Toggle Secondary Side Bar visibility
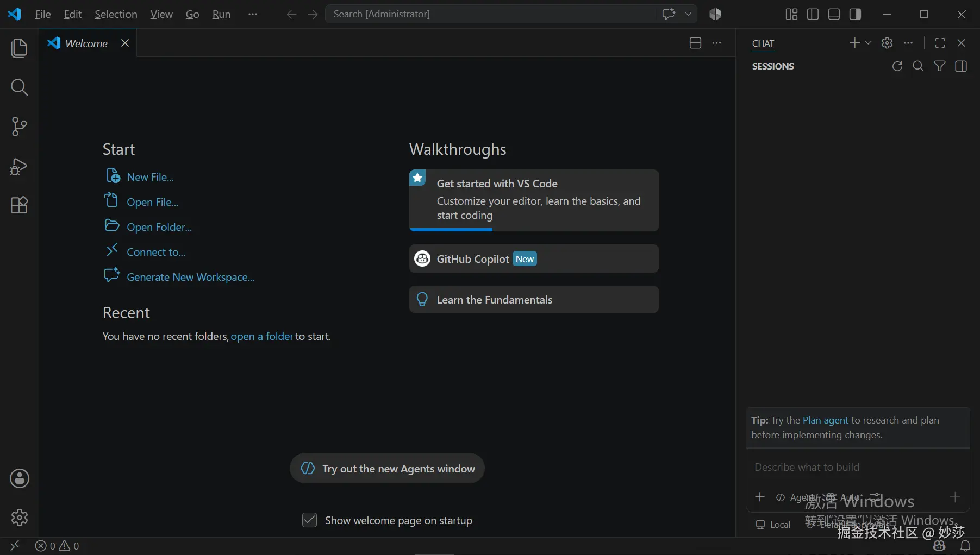Viewport: 980px width, 555px height. [x=855, y=14]
